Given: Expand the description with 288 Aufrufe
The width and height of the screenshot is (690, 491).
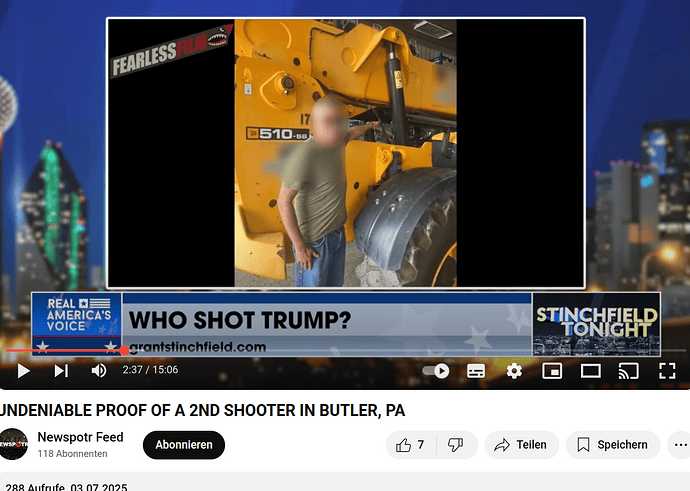Looking at the screenshot, I should pyautogui.click(x=343, y=482).
